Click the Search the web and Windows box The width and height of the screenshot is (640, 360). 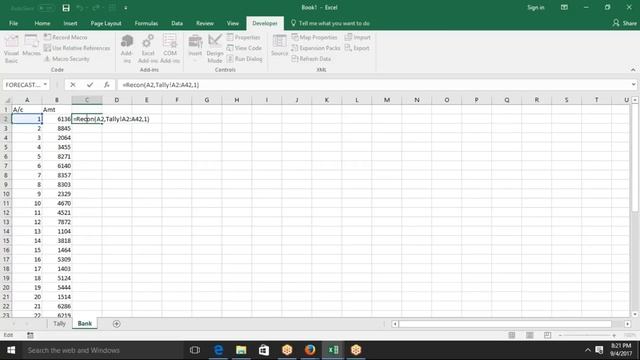coord(103,350)
